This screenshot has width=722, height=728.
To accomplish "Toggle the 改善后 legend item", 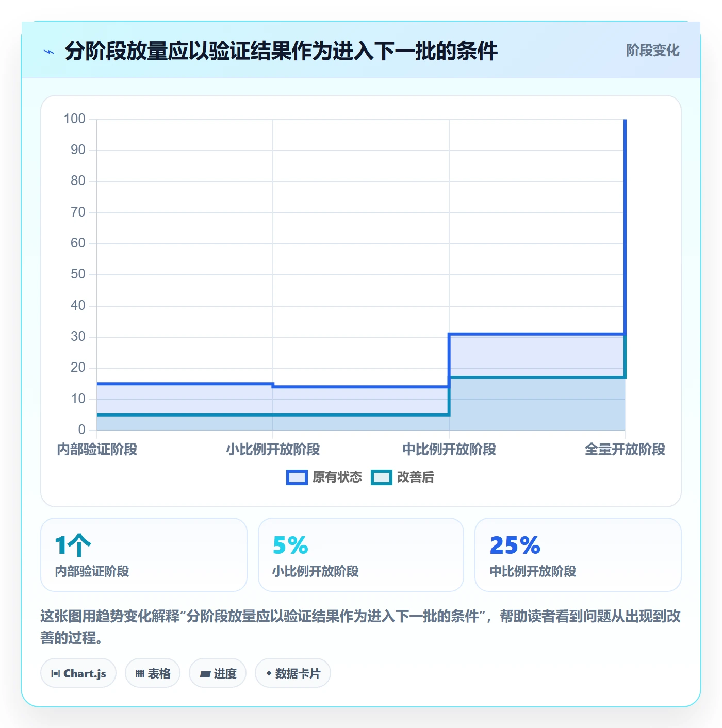I will [x=402, y=477].
